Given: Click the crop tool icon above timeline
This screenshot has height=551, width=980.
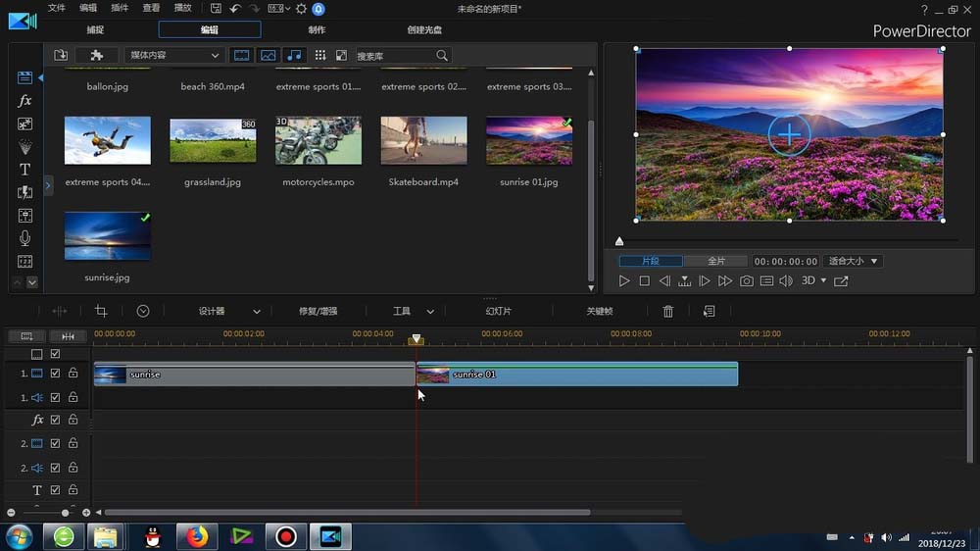Looking at the screenshot, I should click(x=101, y=311).
